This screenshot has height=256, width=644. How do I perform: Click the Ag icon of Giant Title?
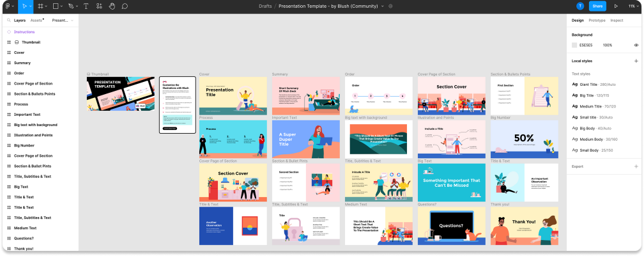[x=574, y=84]
